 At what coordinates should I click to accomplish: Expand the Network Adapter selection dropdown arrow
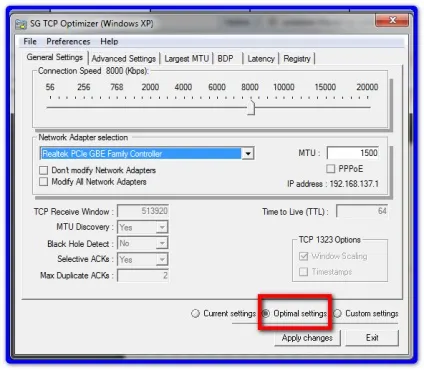coord(248,154)
